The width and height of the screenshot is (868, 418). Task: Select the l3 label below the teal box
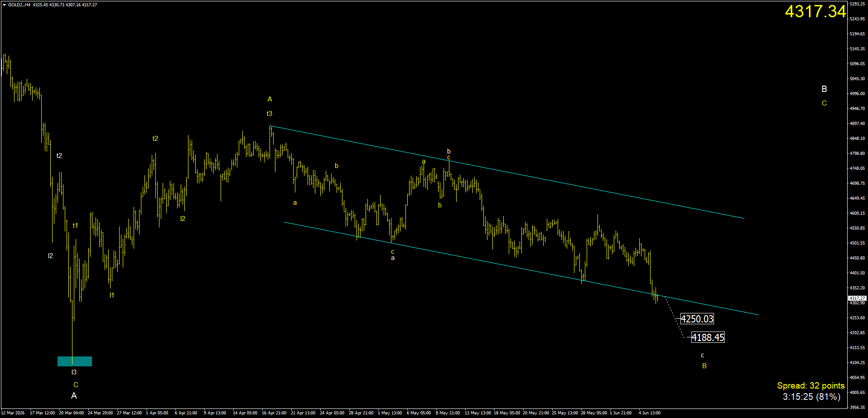point(74,372)
